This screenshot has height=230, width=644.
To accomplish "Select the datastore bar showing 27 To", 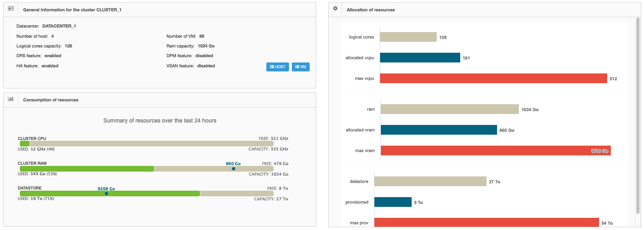I will 430,181.
